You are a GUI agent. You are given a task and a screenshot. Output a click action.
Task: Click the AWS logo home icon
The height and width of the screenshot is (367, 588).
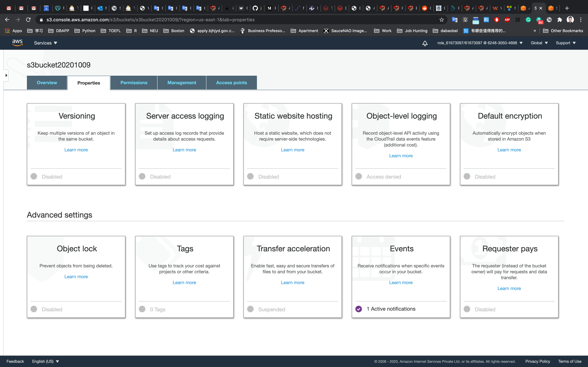[x=17, y=43]
